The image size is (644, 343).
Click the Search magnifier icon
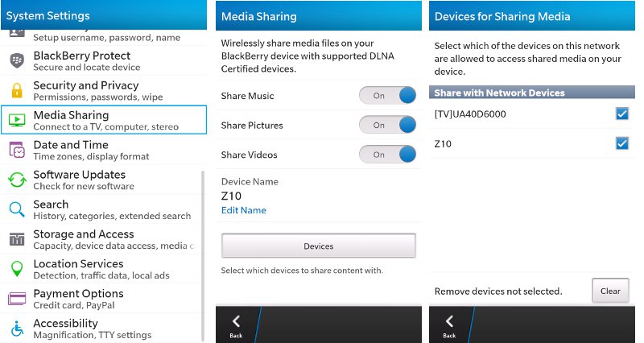tap(17, 209)
